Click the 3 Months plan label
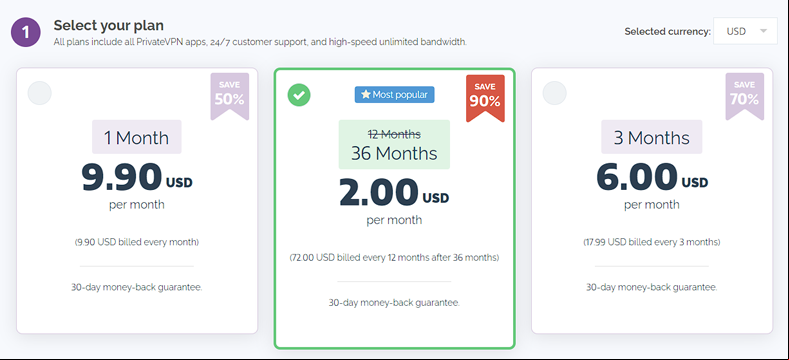The height and width of the screenshot is (360, 789). 652,137
